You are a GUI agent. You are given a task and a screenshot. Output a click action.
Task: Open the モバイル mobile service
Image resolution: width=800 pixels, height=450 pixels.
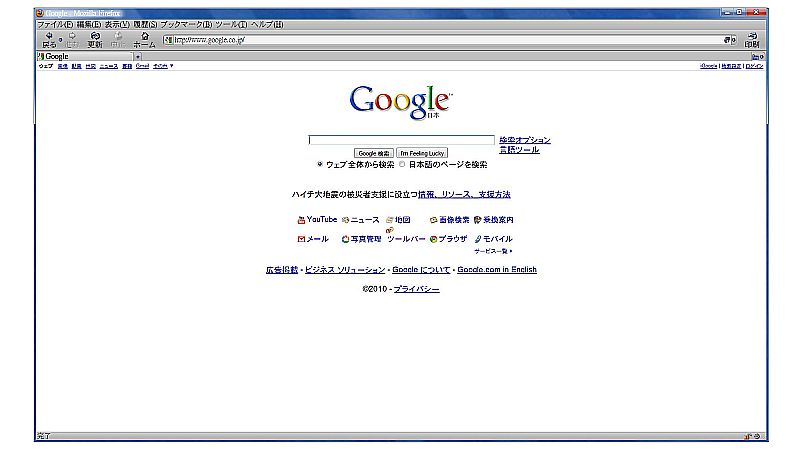pyautogui.click(x=493, y=239)
